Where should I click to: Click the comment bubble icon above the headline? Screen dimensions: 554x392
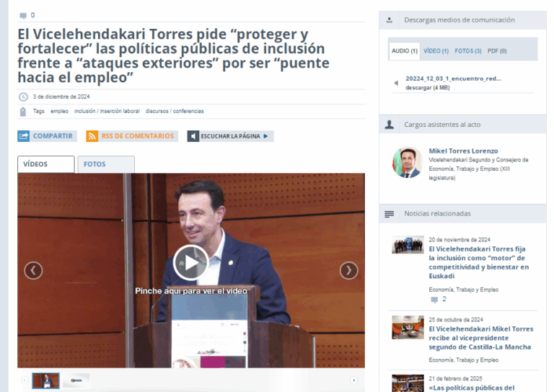click(23, 15)
